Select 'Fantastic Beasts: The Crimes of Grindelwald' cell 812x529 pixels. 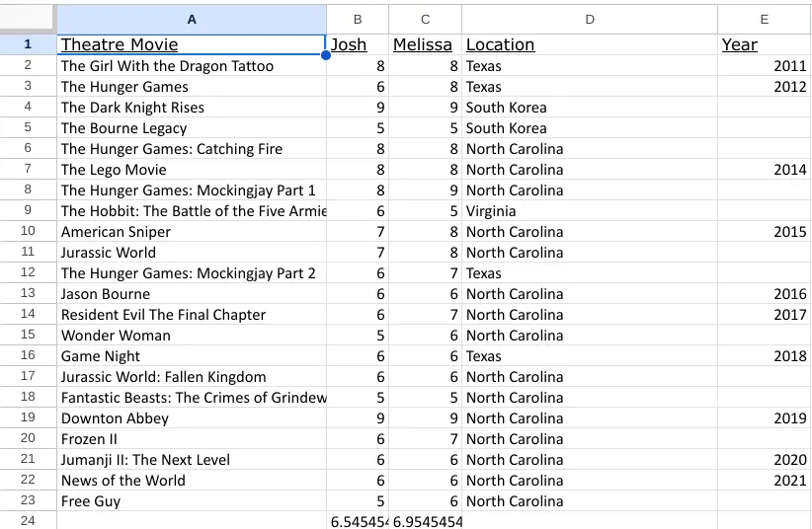[x=192, y=397]
